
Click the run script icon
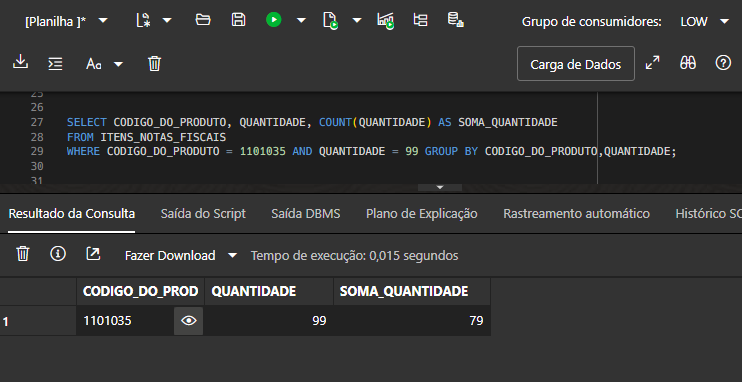[330, 20]
